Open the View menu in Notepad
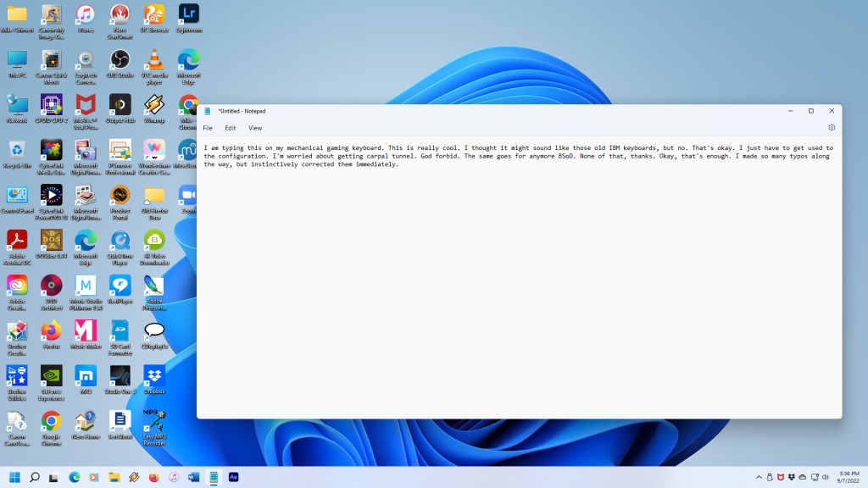 tap(255, 128)
